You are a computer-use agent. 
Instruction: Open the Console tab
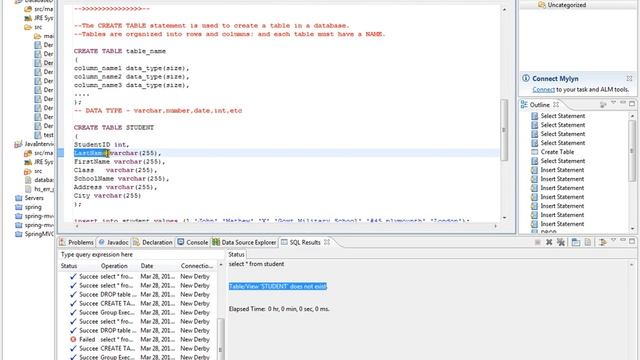193,242
